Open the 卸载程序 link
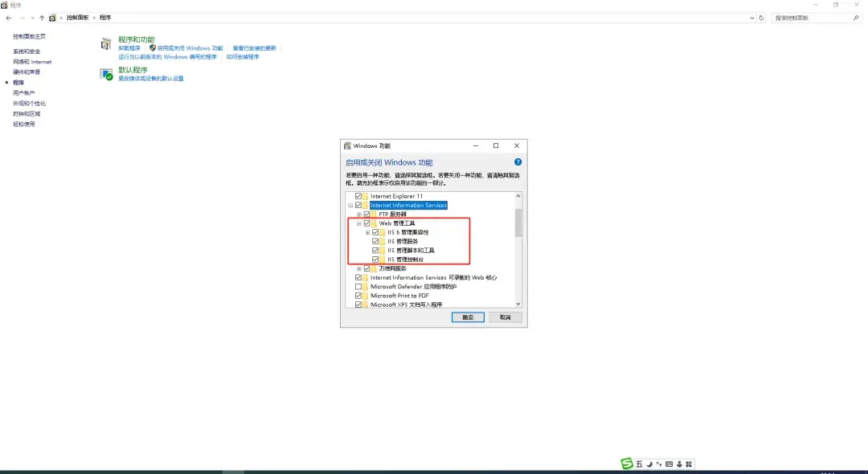The width and height of the screenshot is (868, 474). [x=129, y=48]
